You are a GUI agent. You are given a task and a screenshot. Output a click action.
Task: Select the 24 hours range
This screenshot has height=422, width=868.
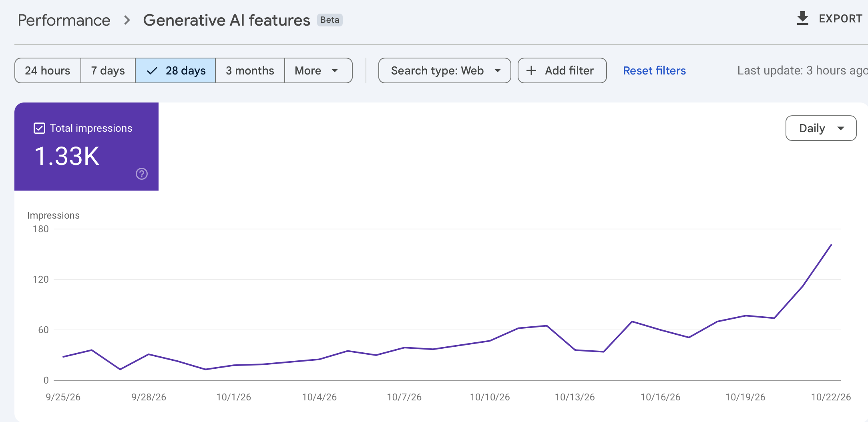(48, 70)
